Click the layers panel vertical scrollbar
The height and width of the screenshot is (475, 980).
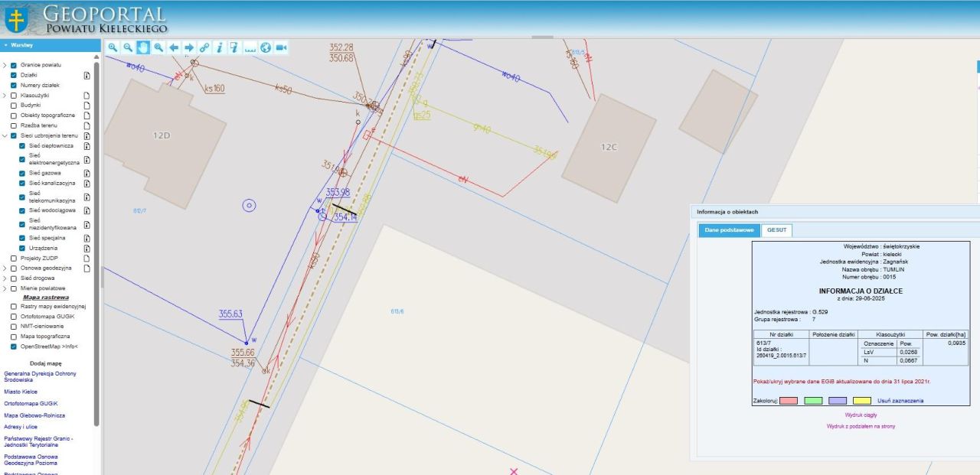(96, 242)
